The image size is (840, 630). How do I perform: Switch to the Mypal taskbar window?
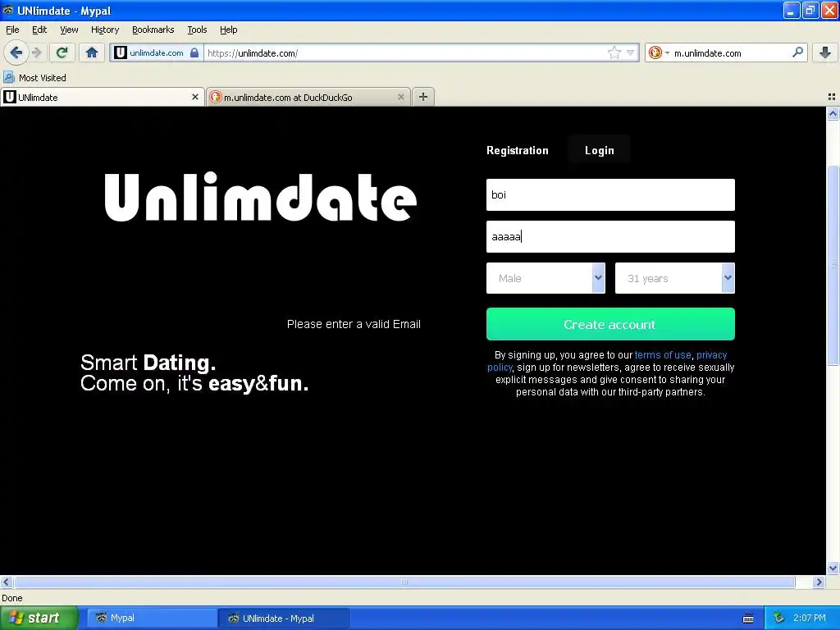[151, 618]
